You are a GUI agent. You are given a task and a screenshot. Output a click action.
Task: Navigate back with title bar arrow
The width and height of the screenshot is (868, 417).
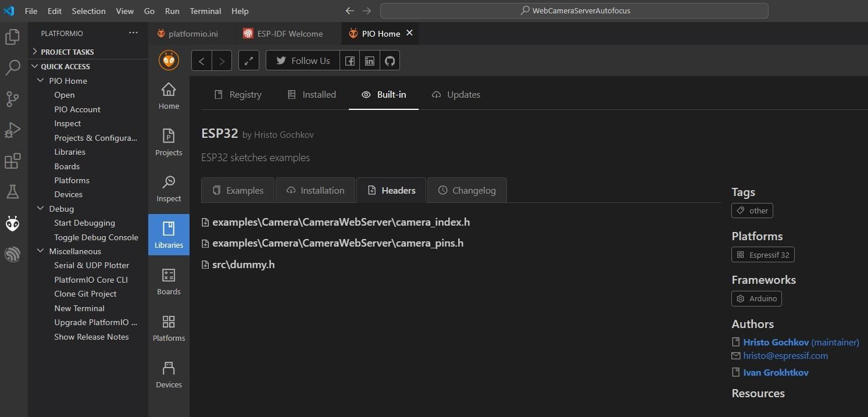(x=349, y=10)
